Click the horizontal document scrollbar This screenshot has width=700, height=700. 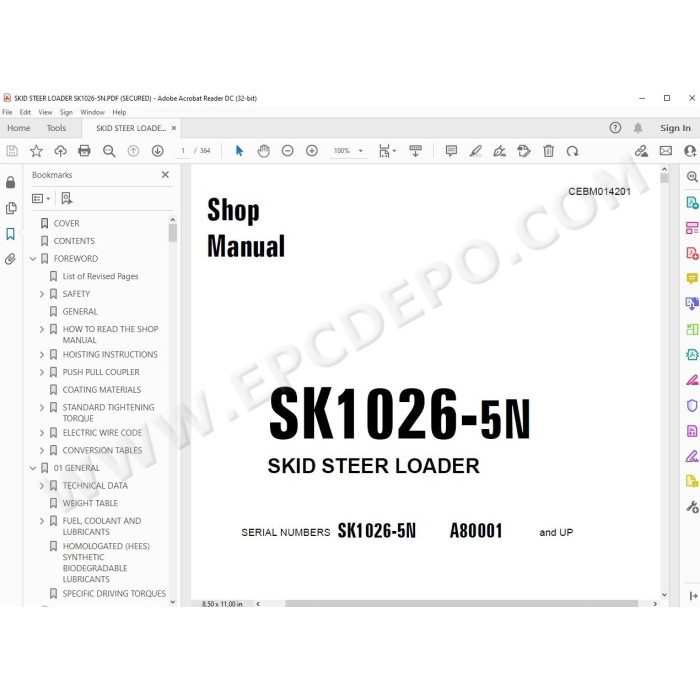tap(462, 604)
